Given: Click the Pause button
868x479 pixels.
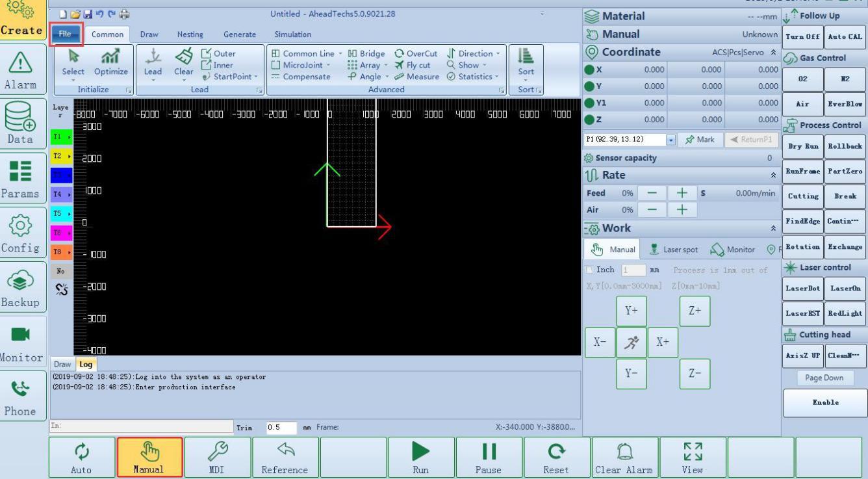Looking at the screenshot, I should pos(488,458).
